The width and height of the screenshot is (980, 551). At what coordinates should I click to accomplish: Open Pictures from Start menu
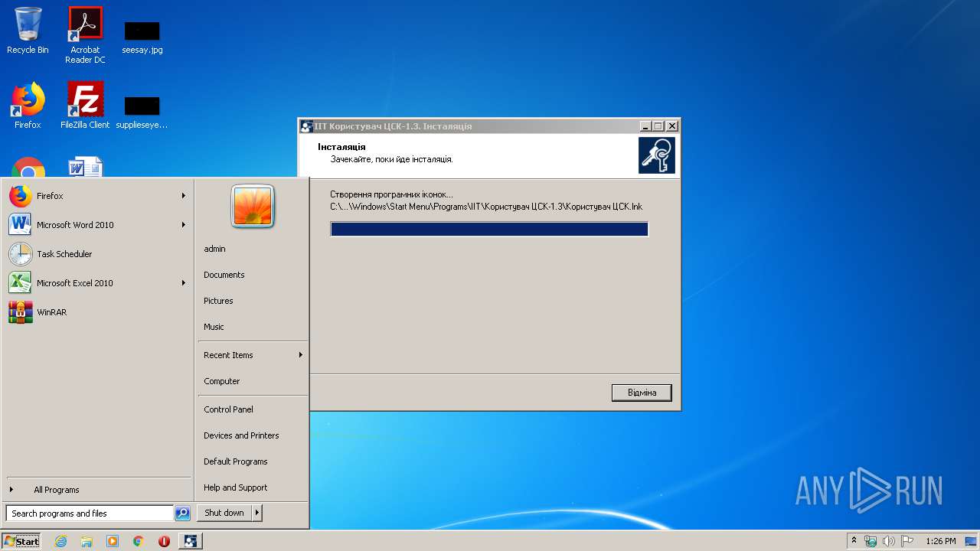[x=218, y=301]
